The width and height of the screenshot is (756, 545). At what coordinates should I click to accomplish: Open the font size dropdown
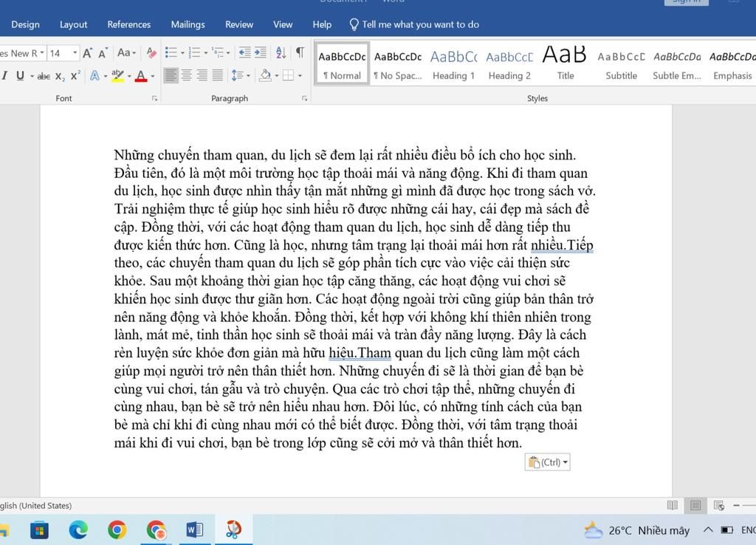click(x=75, y=53)
